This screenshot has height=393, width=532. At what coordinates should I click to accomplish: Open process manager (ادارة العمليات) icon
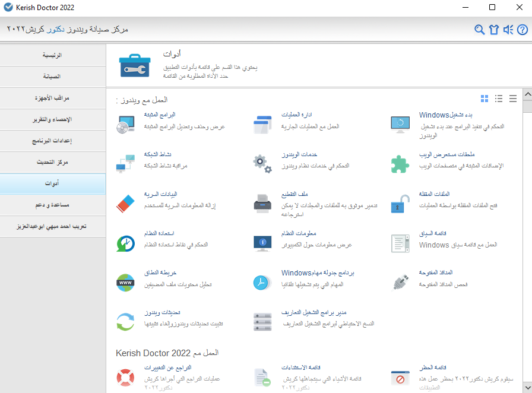point(262,124)
